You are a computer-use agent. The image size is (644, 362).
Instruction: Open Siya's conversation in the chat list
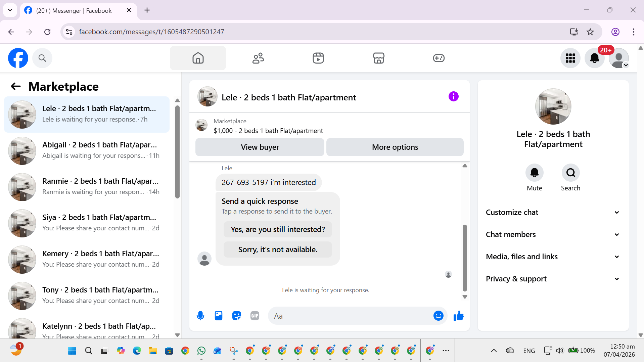tap(87, 223)
